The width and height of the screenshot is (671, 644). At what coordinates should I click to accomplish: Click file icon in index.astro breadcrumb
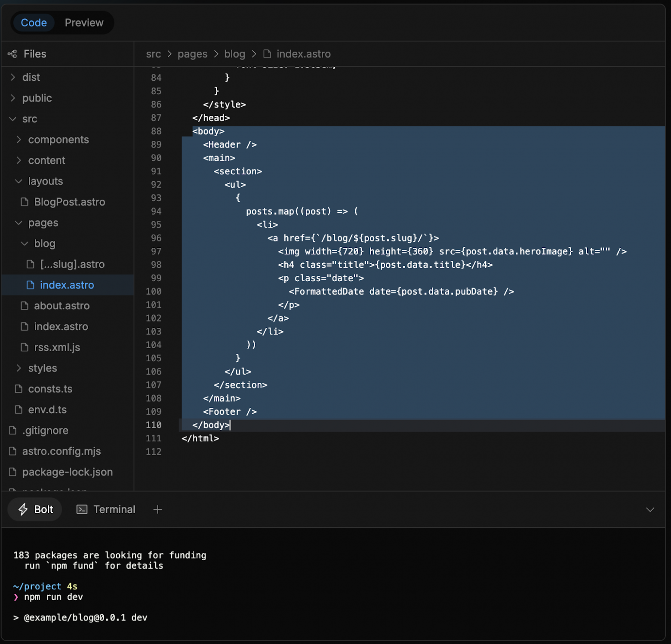(267, 54)
